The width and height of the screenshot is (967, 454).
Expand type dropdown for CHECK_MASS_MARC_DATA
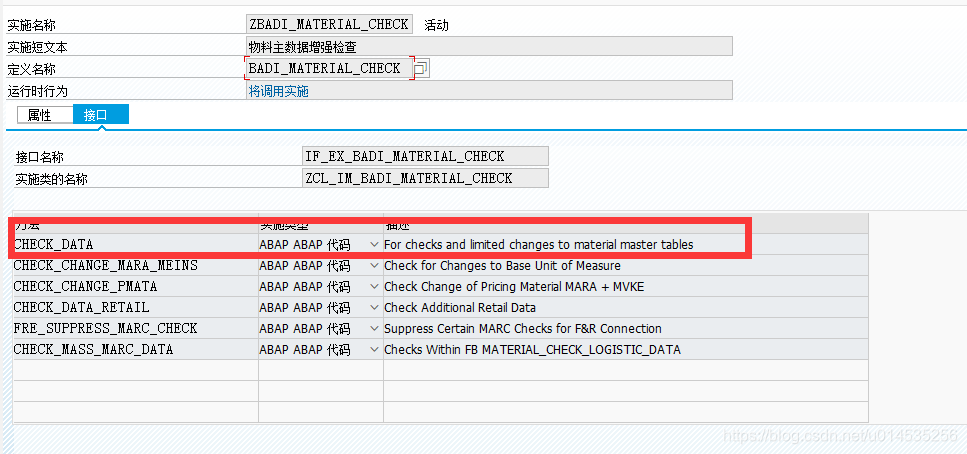[x=374, y=350]
